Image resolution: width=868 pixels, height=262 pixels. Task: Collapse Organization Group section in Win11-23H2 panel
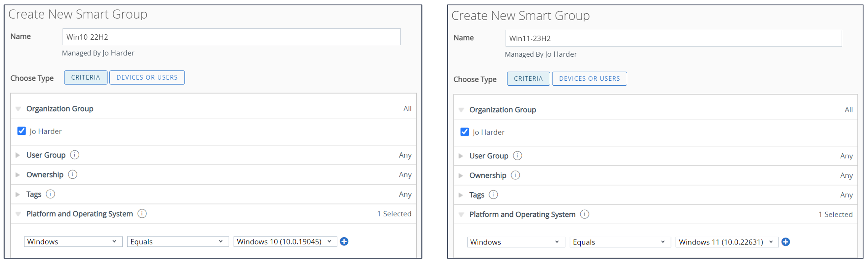(x=461, y=110)
